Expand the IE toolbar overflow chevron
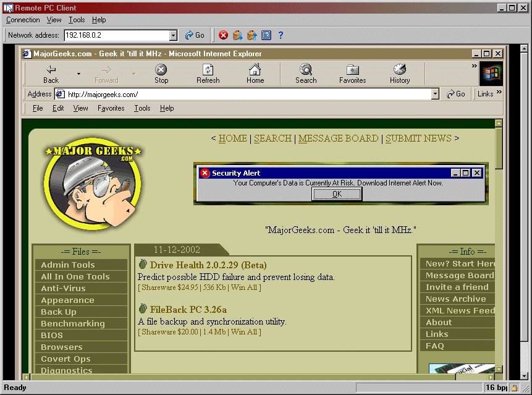The height and width of the screenshot is (395, 532). tap(474, 66)
